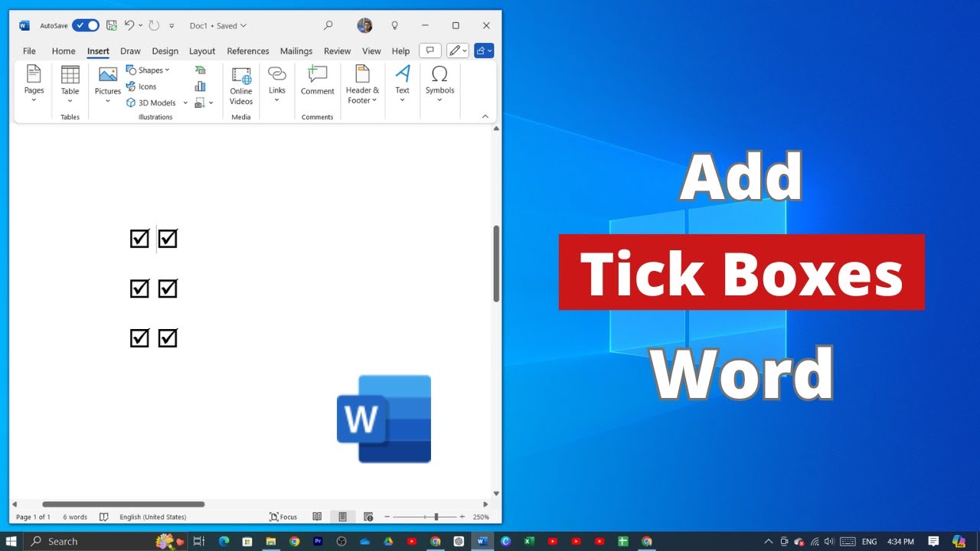Click the zoom slider handle

coord(436,517)
